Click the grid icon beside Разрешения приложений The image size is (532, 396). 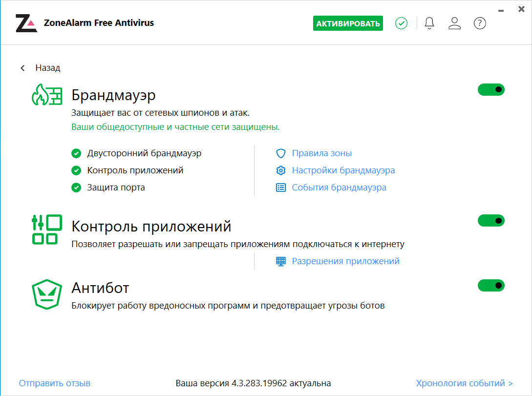(281, 261)
